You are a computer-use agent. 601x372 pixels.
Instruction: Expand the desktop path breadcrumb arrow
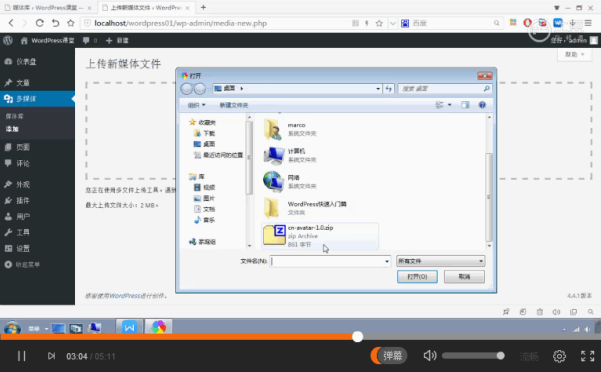tap(241, 88)
